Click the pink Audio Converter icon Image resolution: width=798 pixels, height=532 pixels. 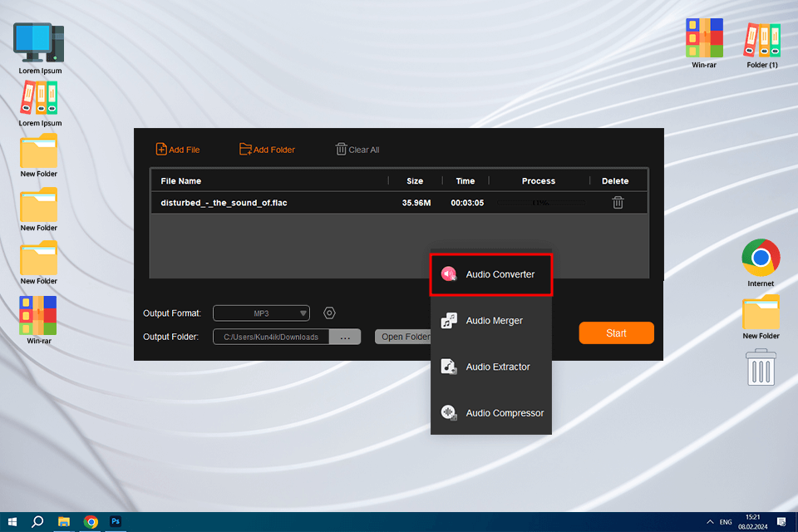(448, 273)
